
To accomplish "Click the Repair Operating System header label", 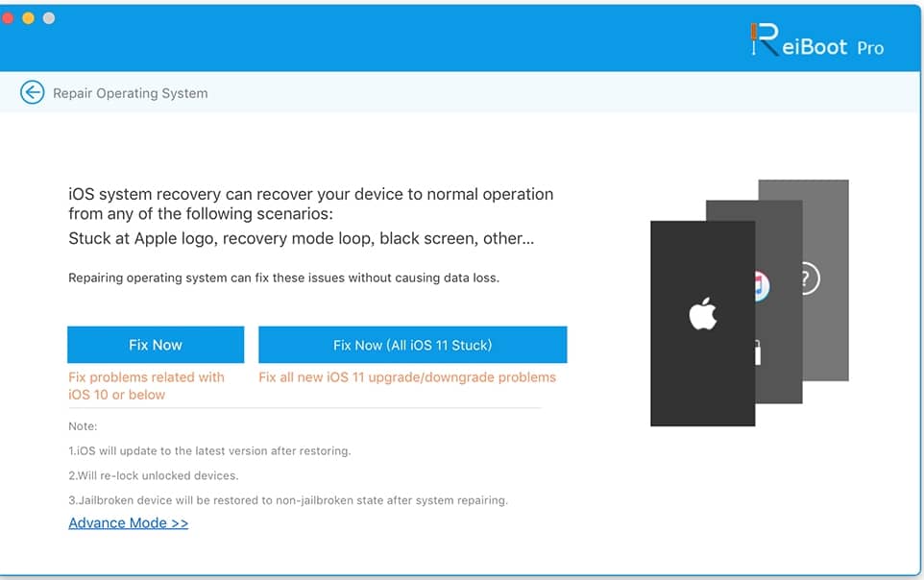I will click(129, 93).
